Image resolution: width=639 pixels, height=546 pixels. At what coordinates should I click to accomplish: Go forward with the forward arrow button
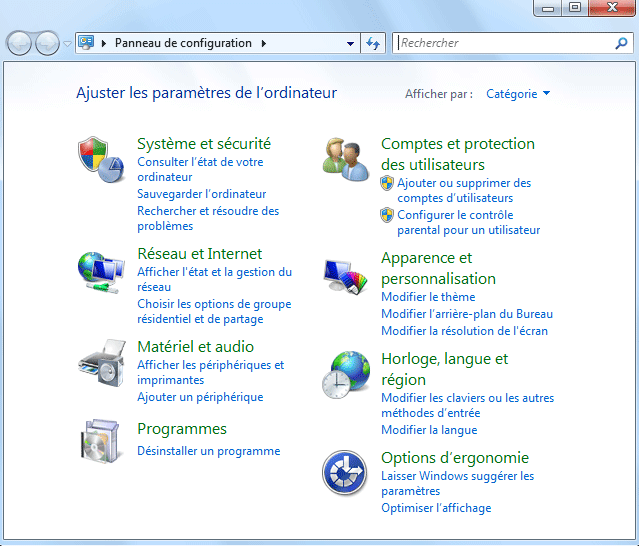click(47, 43)
